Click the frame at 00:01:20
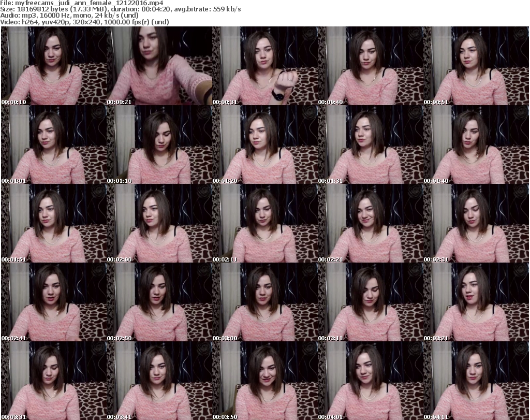The image size is (530, 420). [264, 144]
